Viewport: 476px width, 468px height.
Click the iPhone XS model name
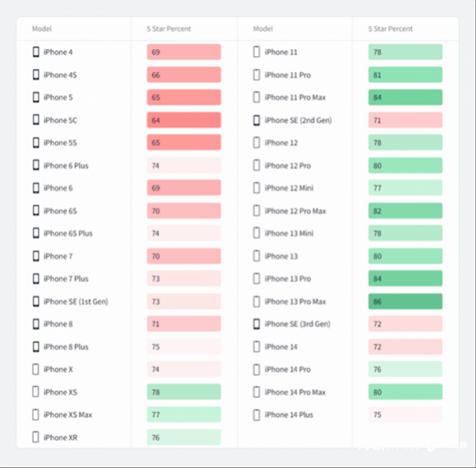(60, 392)
